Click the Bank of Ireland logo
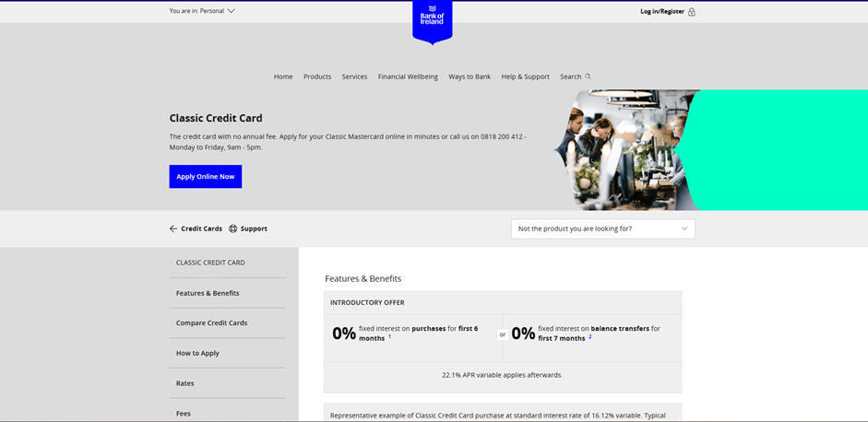This screenshot has width=868, height=422. (432, 20)
